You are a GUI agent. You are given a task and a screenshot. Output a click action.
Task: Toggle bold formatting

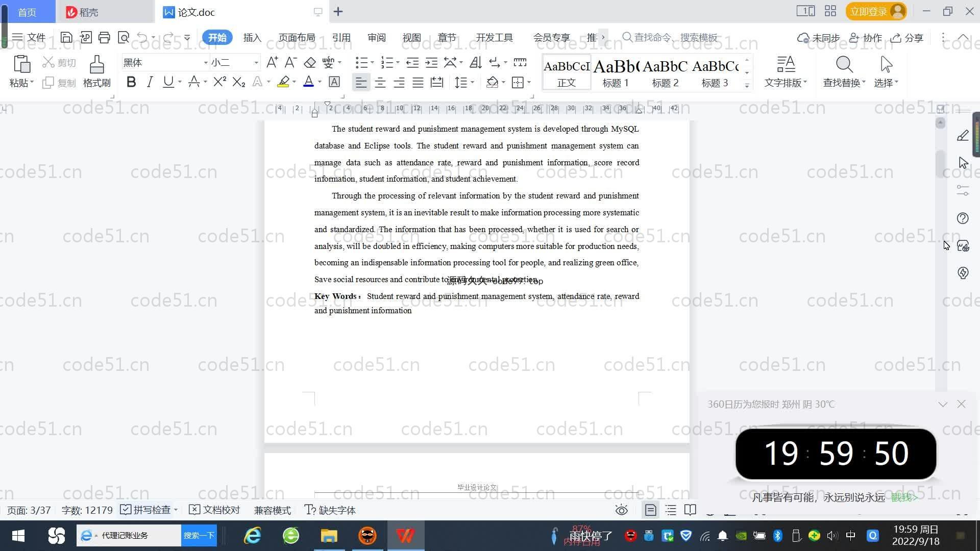tap(131, 82)
